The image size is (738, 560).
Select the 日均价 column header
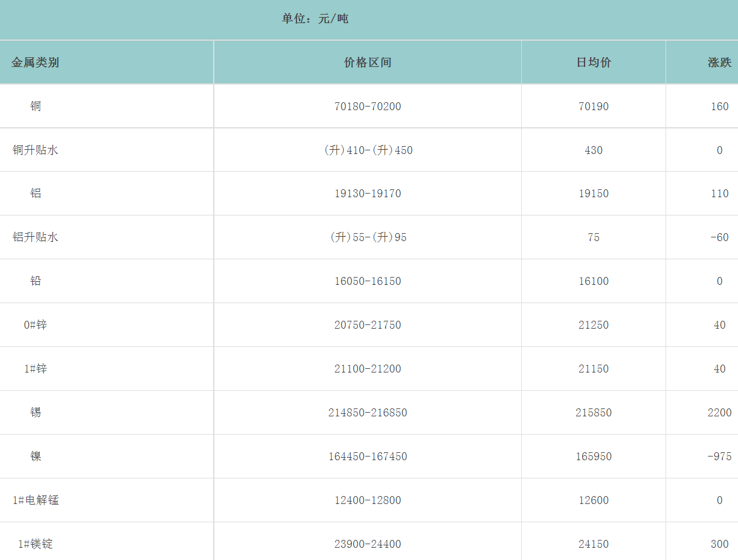(x=594, y=62)
